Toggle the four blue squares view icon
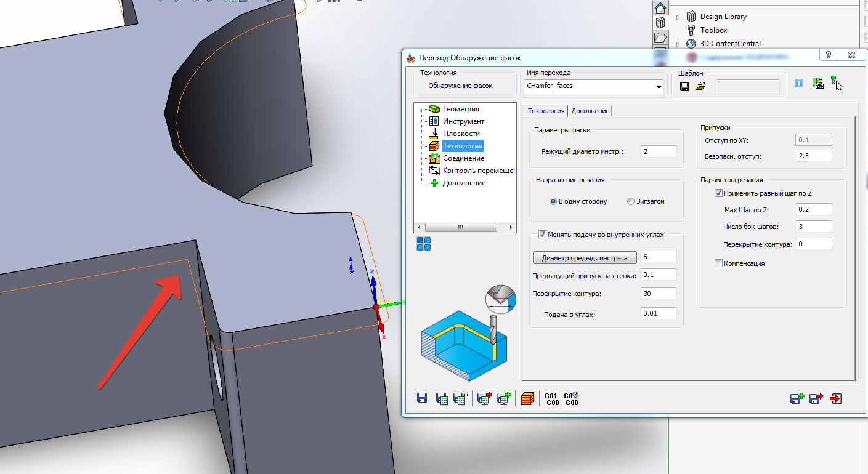Image resolution: width=868 pixels, height=474 pixels. (x=424, y=244)
